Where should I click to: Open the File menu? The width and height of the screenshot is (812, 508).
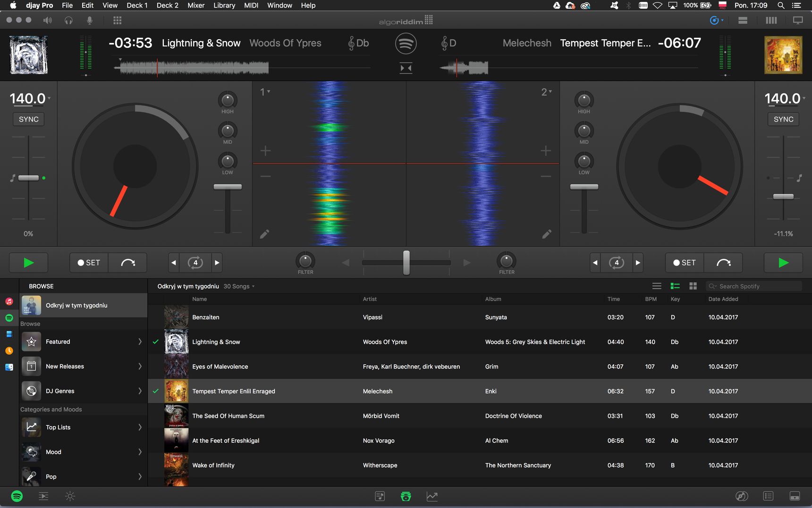(68, 5)
